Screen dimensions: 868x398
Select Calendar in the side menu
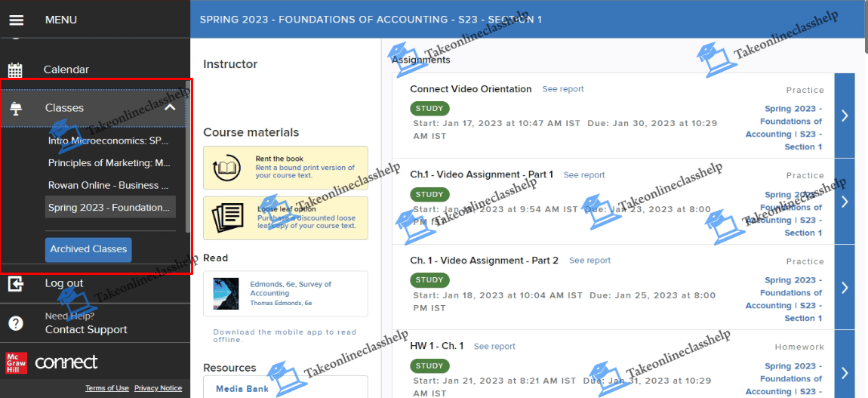coord(66,69)
